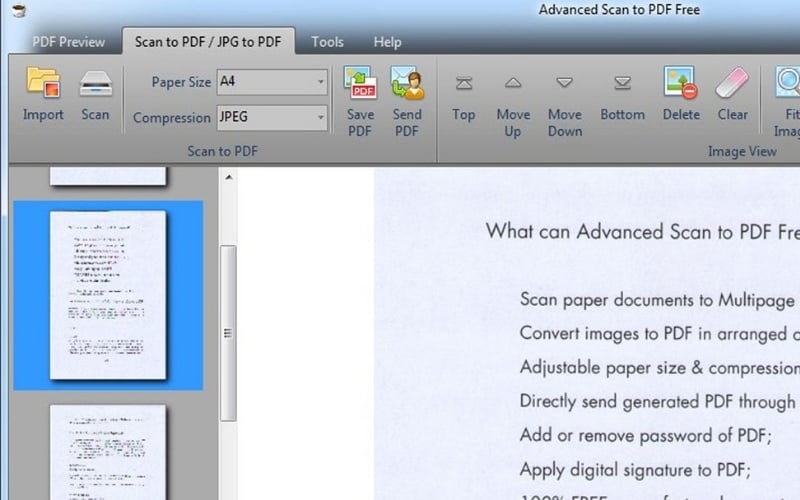Screen dimensions: 800x500
Task: Click the 'Advanced Scan to PDF Free' window title
Action: click(x=619, y=10)
